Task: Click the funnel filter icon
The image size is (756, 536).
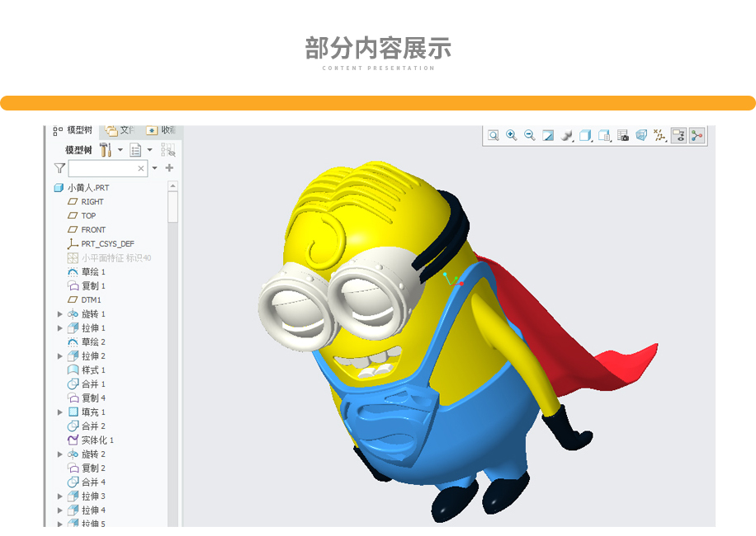Action: pyautogui.click(x=59, y=168)
